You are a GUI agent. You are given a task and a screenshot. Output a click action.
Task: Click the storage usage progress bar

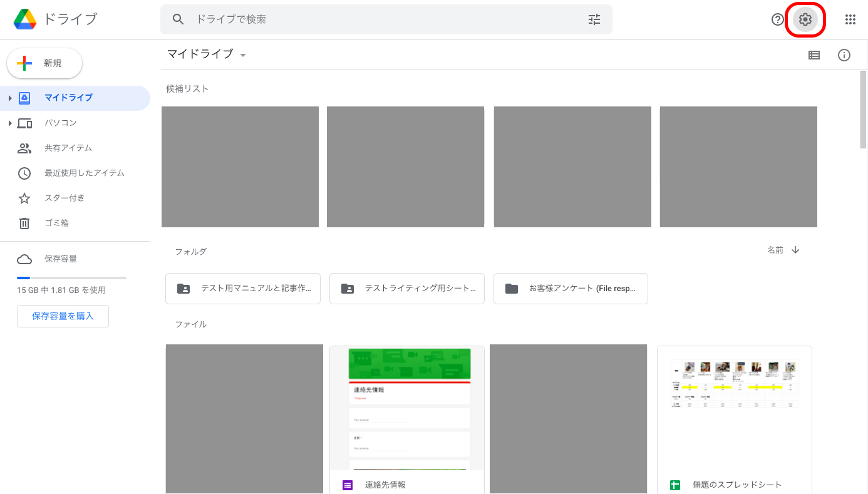[x=71, y=277]
